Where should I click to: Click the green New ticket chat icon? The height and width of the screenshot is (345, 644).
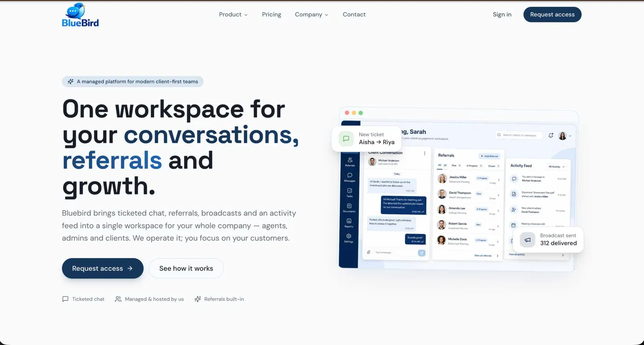pos(346,139)
